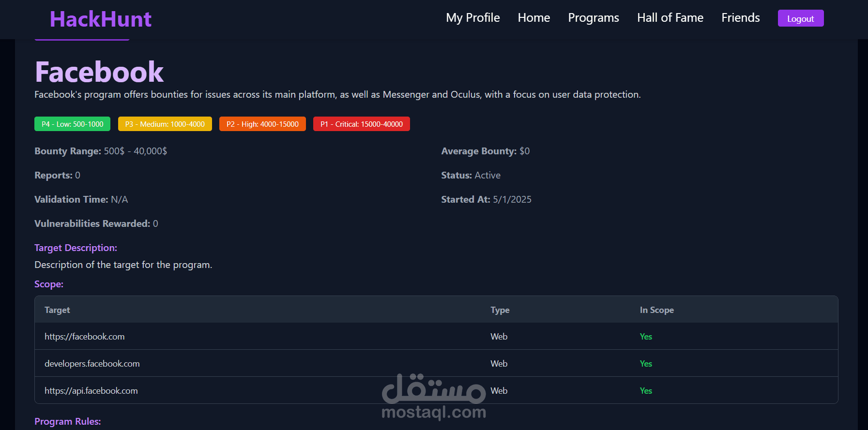
Task: Click the In Scope column header
Action: pyautogui.click(x=657, y=310)
